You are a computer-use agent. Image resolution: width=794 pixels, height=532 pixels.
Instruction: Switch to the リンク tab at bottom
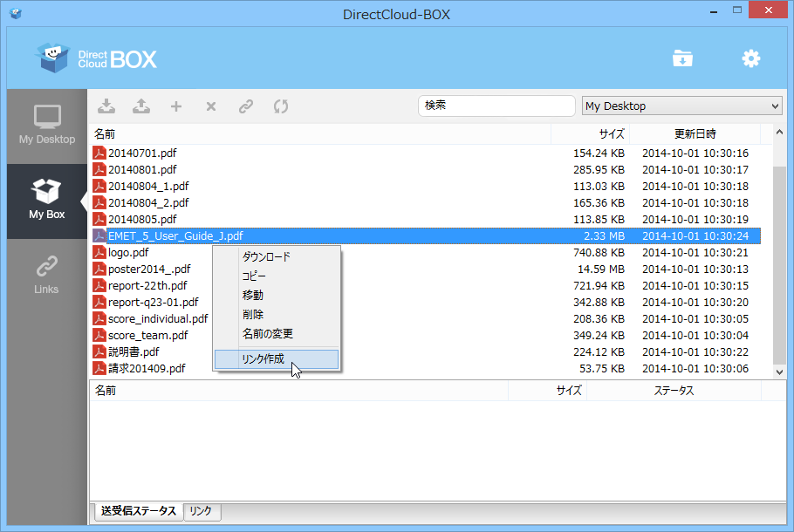tap(202, 512)
